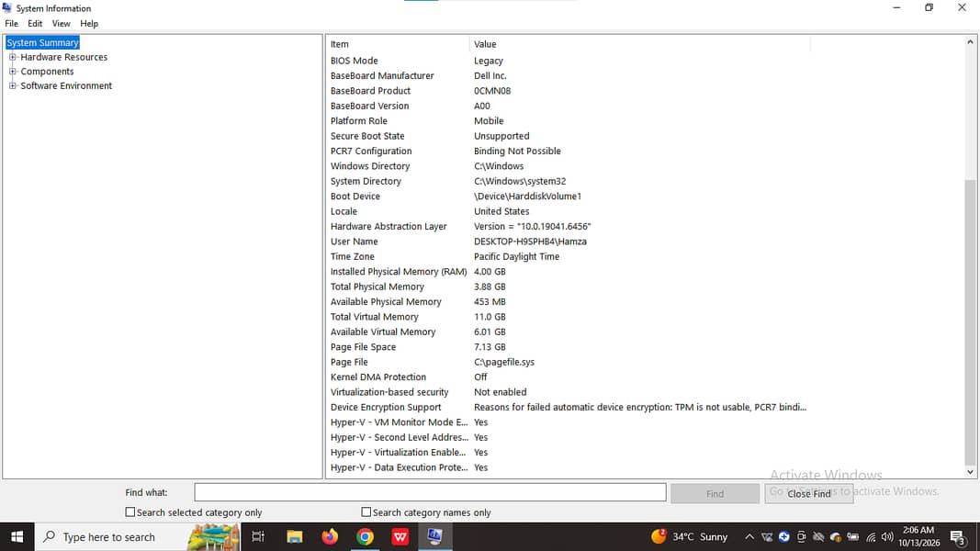The image size is (980, 551).
Task: Select the Hyper-V - VM Monitor Mode row
Action: (x=569, y=422)
